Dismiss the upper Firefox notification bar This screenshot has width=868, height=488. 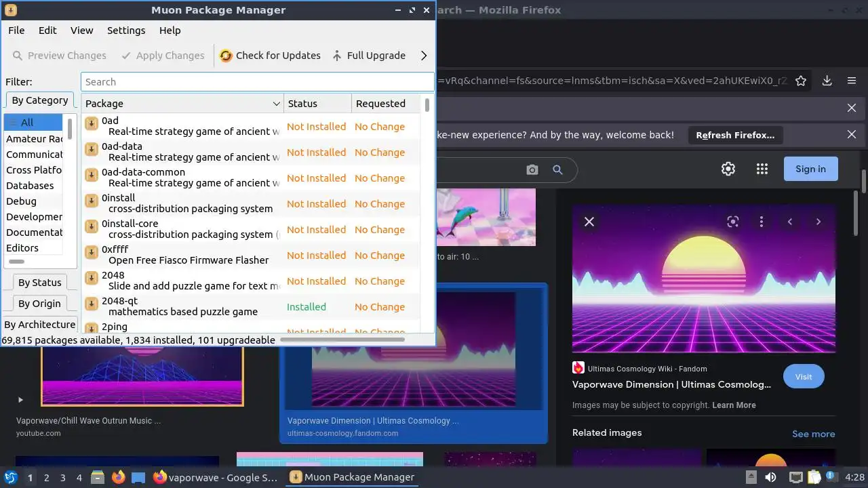point(852,108)
